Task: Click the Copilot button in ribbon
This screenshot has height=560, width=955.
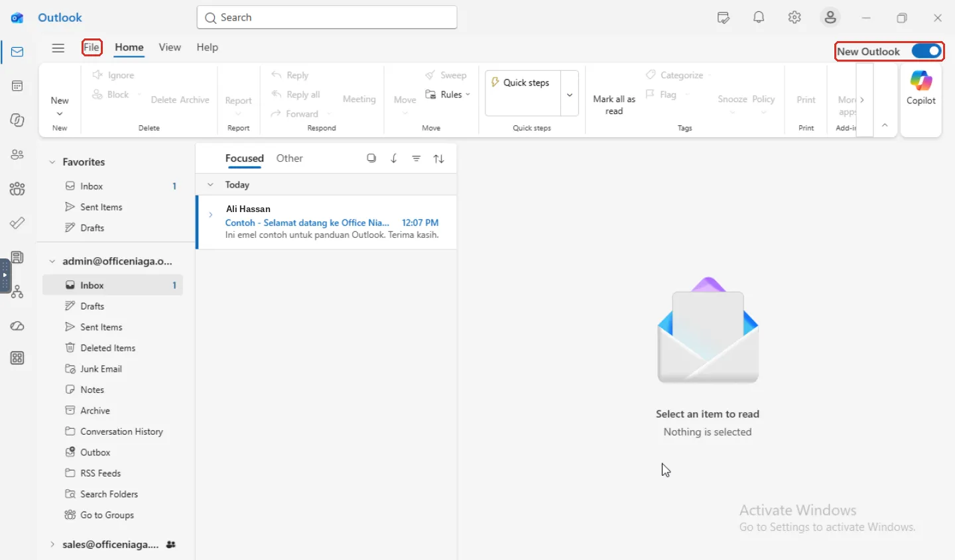Action: click(x=921, y=88)
